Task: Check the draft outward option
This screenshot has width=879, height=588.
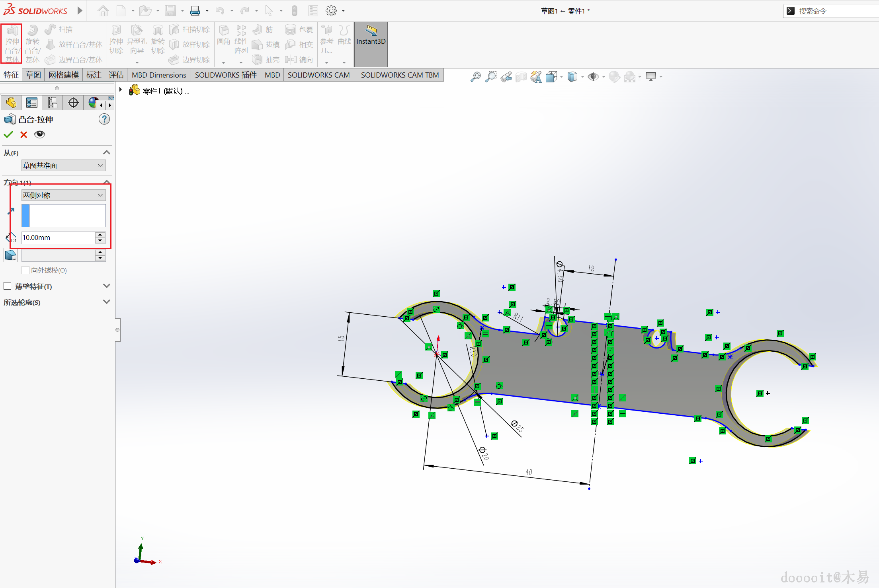Action: coord(25,270)
